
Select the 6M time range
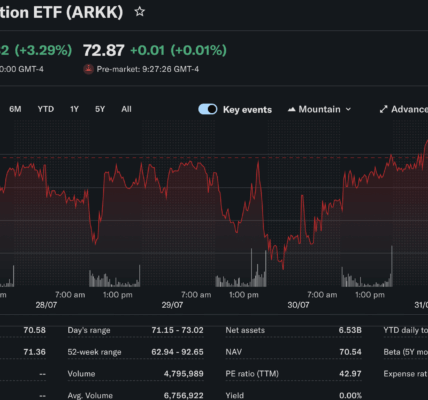point(15,109)
